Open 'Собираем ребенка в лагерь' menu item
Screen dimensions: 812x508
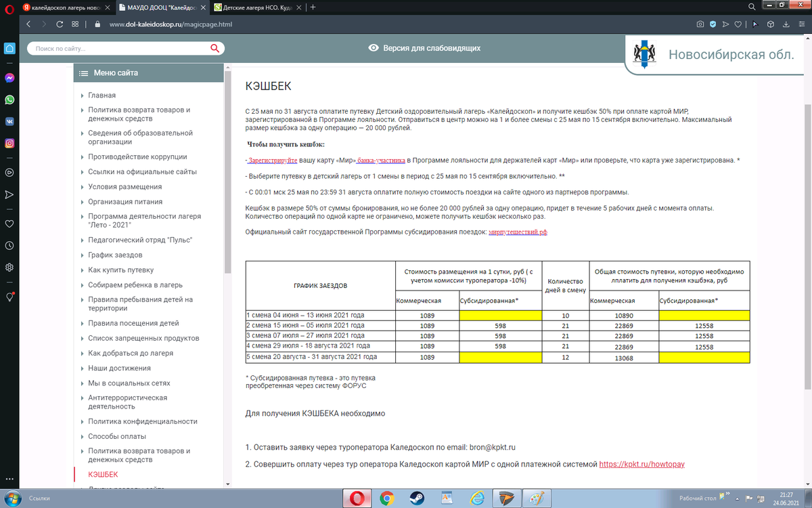135,284
